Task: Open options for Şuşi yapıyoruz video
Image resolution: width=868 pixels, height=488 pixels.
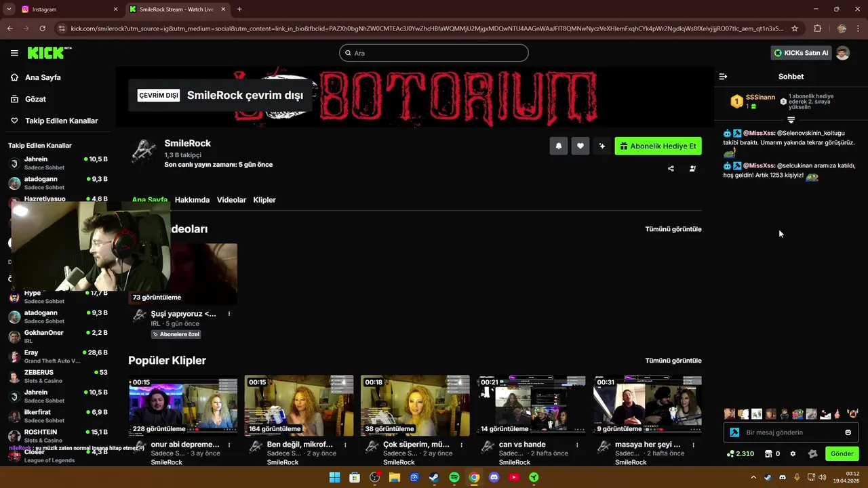Action: pos(229,314)
